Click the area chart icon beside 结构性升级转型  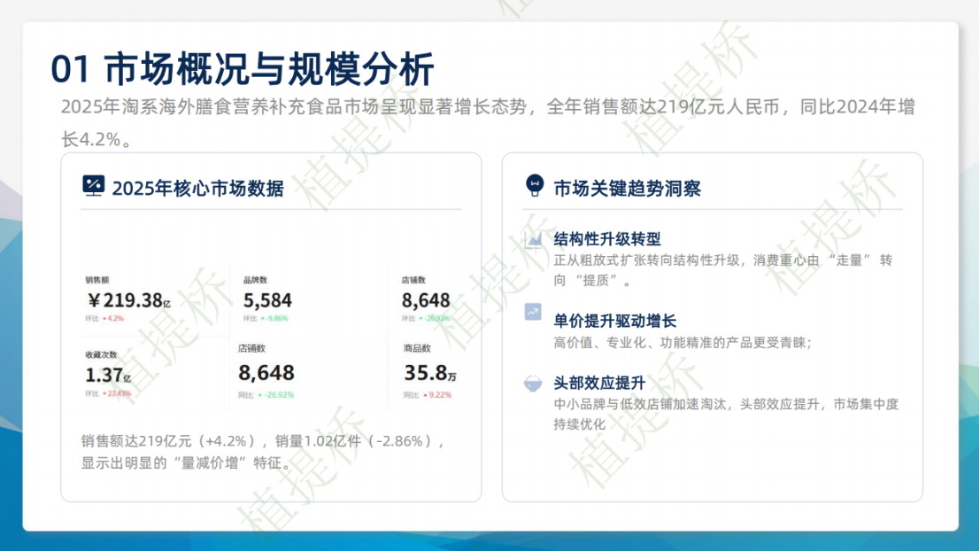(x=533, y=240)
